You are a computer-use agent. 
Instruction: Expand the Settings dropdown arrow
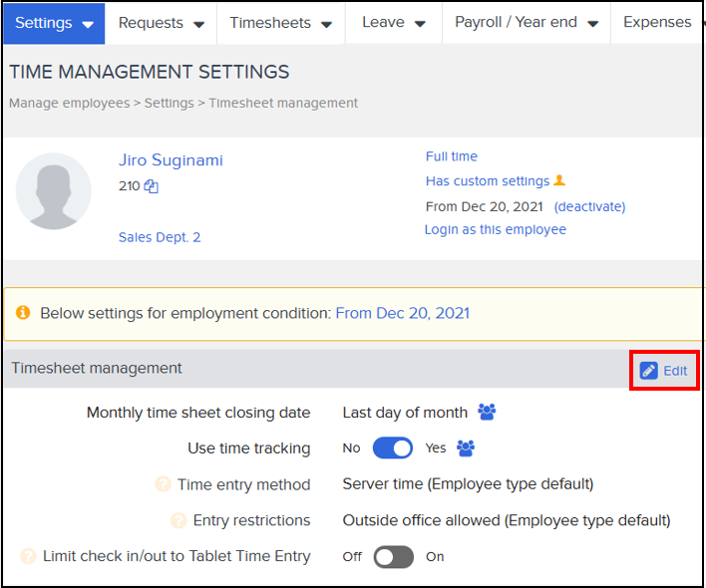pos(88,24)
